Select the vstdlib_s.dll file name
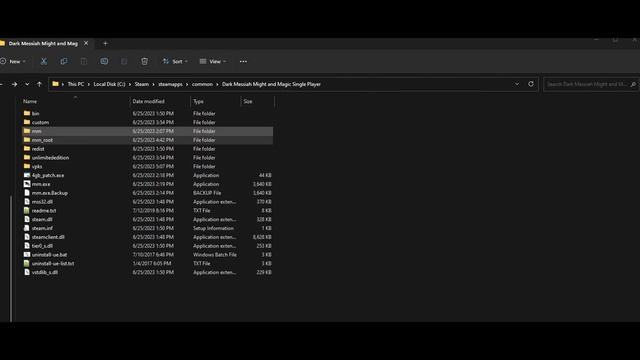 (x=44, y=272)
